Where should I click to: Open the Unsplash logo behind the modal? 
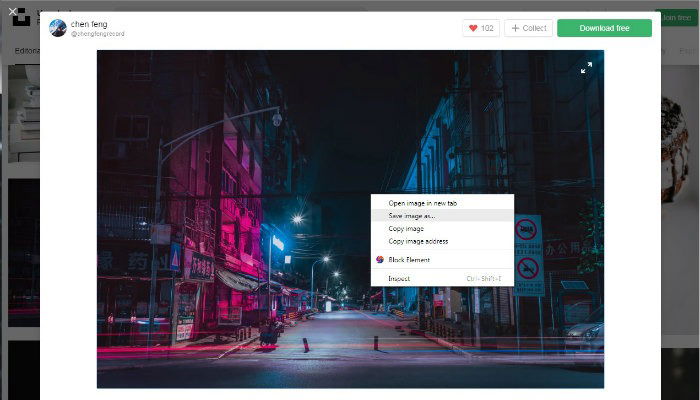click(21, 19)
